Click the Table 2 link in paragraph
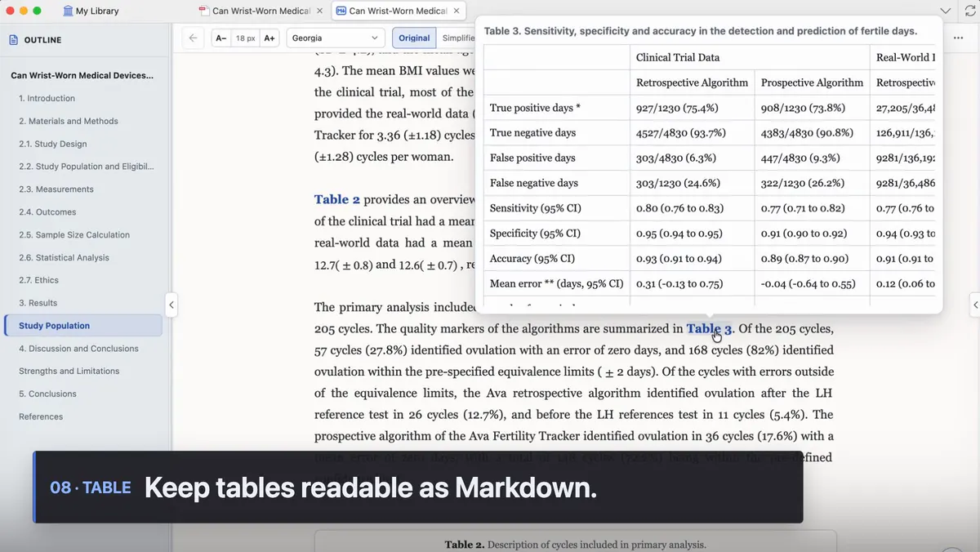The height and width of the screenshot is (552, 980). tap(337, 199)
